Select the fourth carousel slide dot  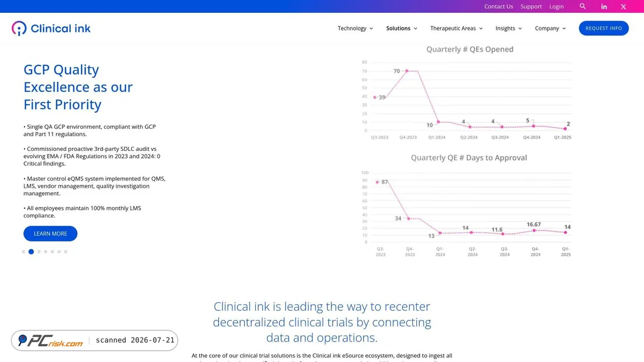[x=46, y=251]
